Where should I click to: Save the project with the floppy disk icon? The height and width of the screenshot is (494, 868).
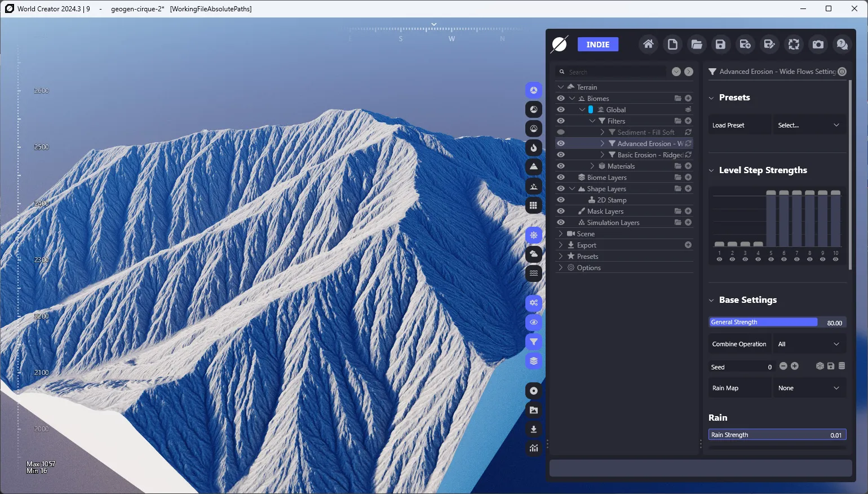(721, 44)
